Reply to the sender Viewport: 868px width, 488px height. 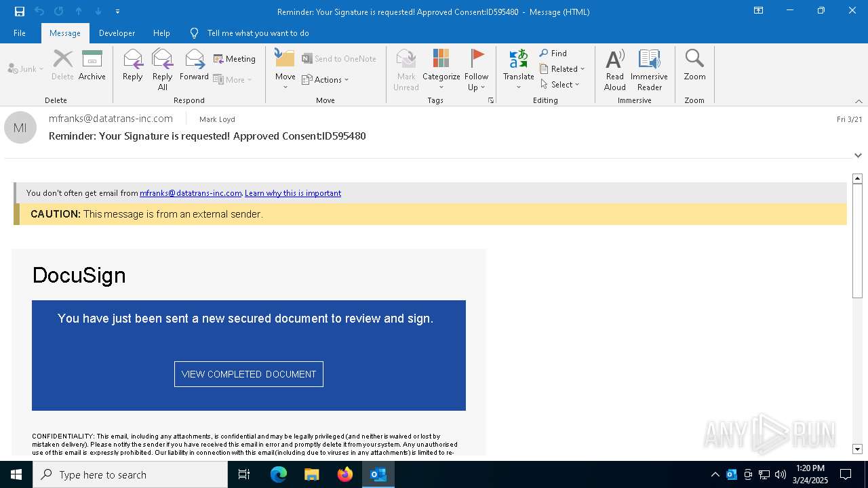(133, 65)
